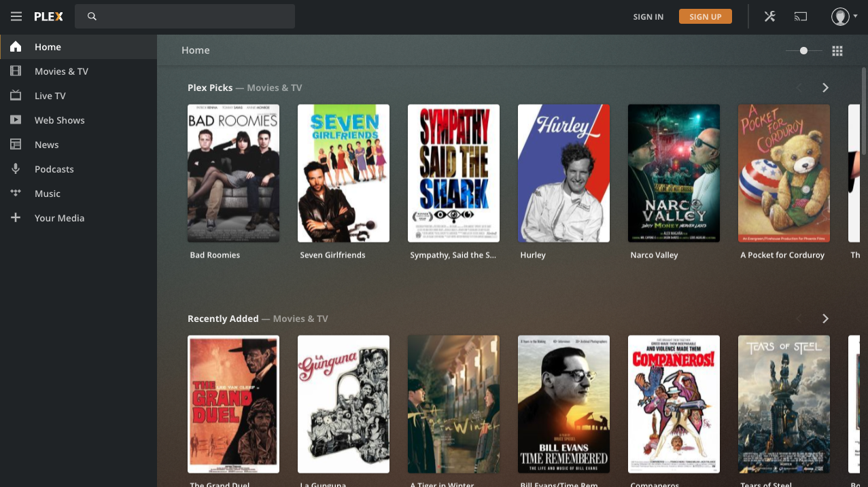Screen dimensions: 868x487
Task: Click the Plex logo
Action: point(49,16)
